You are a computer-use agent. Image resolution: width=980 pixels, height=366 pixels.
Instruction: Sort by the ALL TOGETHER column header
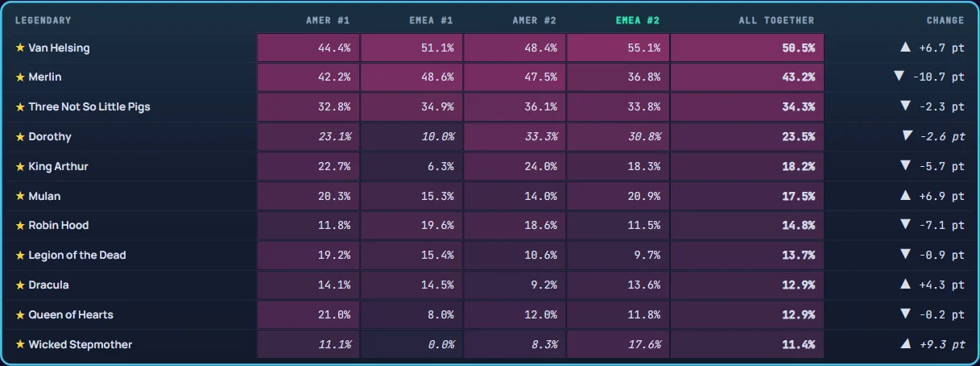click(776, 20)
